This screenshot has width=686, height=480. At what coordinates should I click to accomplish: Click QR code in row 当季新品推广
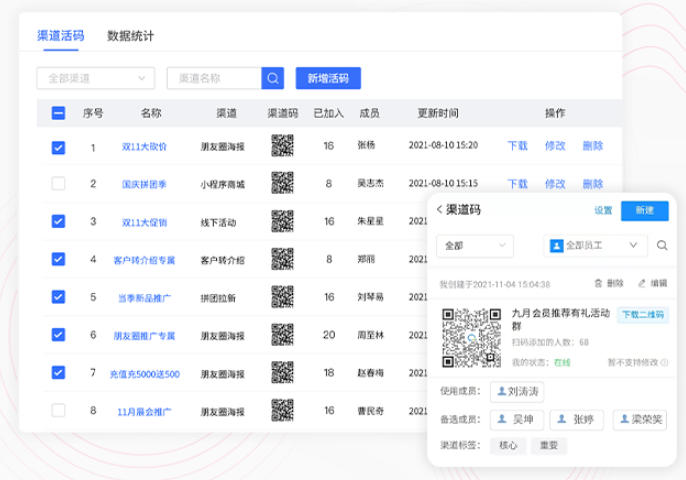282,297
